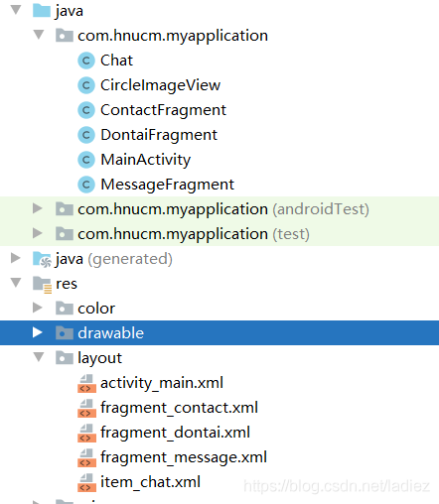Expand the androidTest package arrow

[38, 208]
